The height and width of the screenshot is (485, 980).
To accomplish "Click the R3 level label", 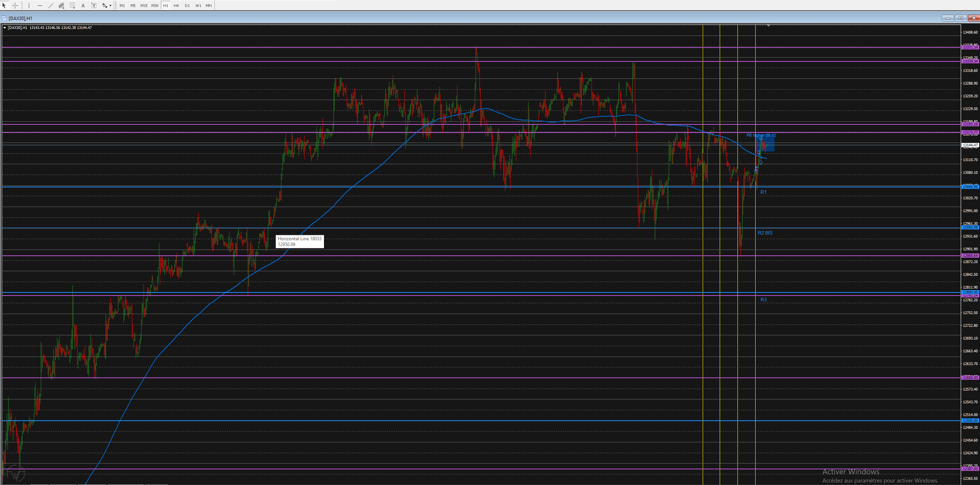I will pos(763,300).
